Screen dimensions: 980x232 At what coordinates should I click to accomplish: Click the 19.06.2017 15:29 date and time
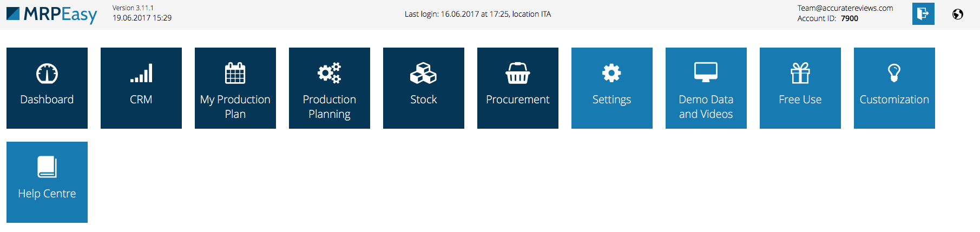142,18
